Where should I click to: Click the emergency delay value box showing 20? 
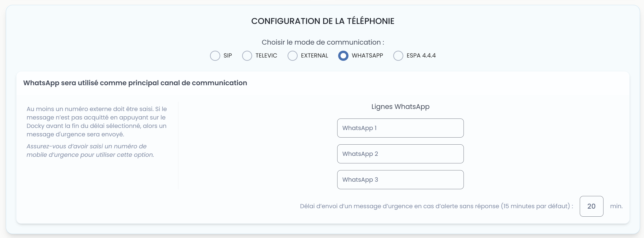pyautogui.click(x=591, y=206)
